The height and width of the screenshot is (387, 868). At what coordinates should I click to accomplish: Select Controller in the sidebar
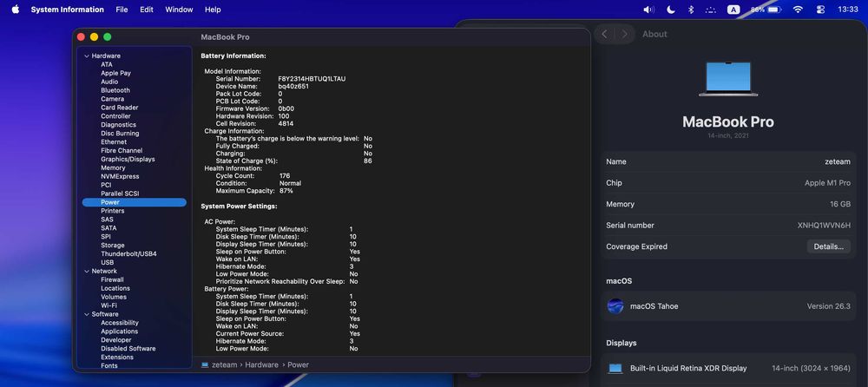point(115,116)
